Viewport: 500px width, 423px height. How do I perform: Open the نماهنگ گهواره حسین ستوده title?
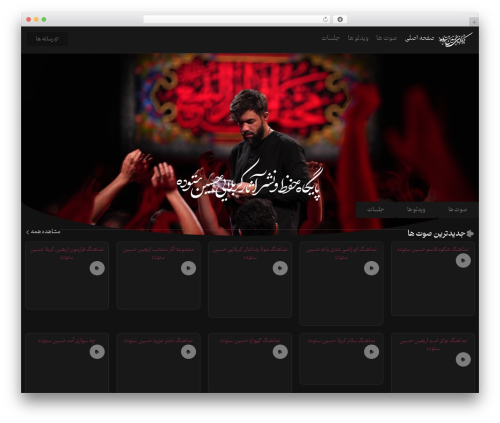click(x=250, y=341)
